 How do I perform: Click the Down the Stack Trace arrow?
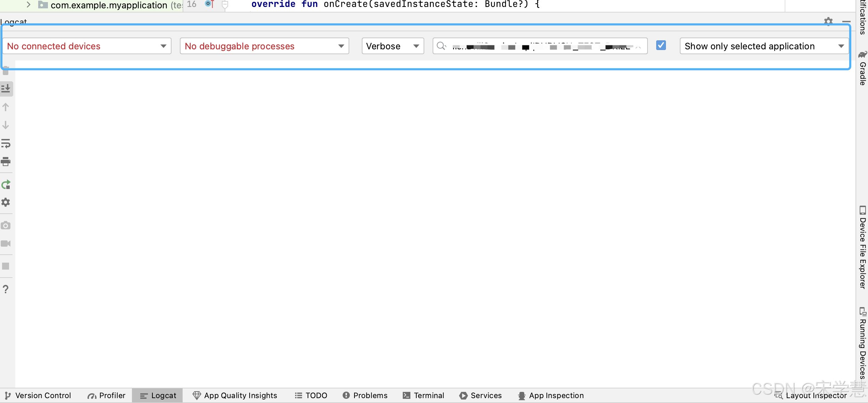tap(6, 125)
